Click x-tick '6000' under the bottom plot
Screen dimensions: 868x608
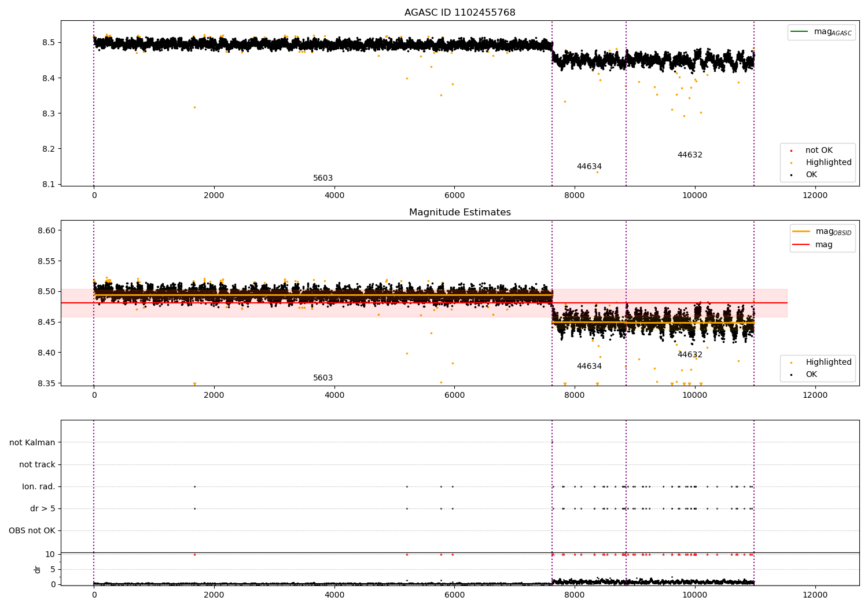coord(454,595)
